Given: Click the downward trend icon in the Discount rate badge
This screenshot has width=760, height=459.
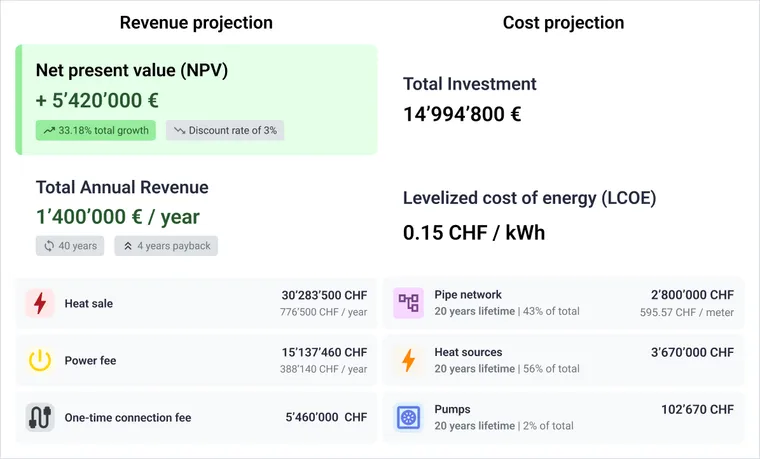Looking at the screenshot, I should click(180, 130).
